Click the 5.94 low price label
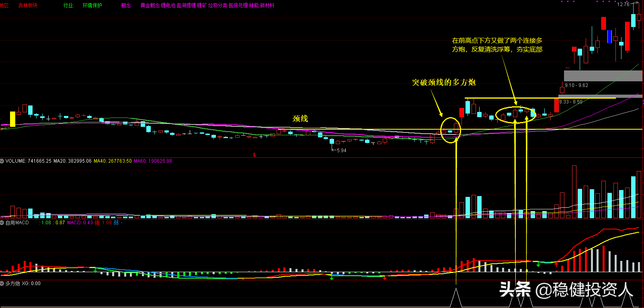The height and width of the screenshot is (308, 644). click(x=341, y=151)
